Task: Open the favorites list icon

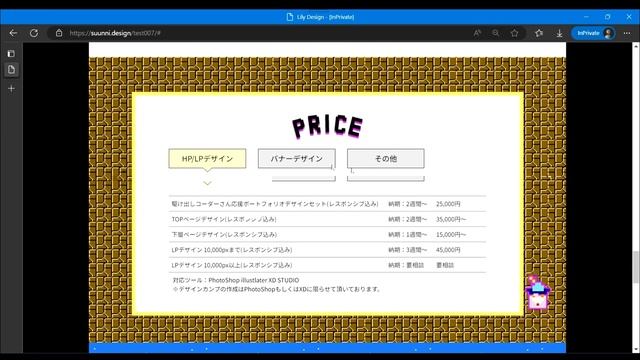Action: (539, 33)
